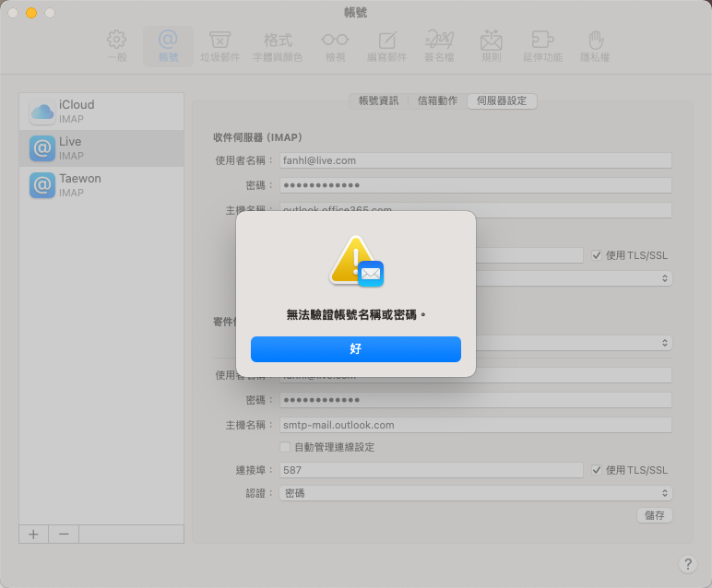The height and width of the screenshot is (588, 712).
Task: Toggle outgoing server 使用 TLS/SSL checkbox
Action: point(597,470)
